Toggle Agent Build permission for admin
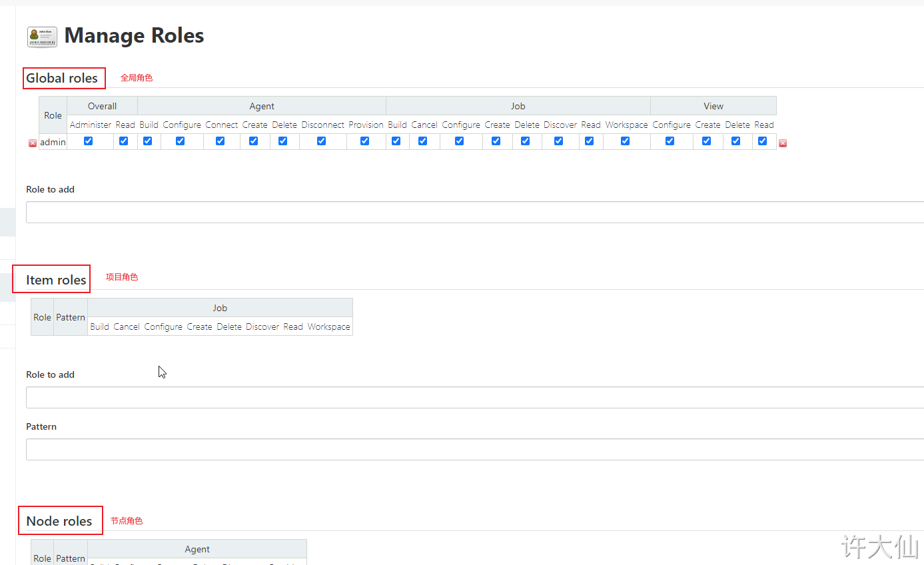Screen dimensions: 924x565 pyautogui.click(x=148, y=141)
